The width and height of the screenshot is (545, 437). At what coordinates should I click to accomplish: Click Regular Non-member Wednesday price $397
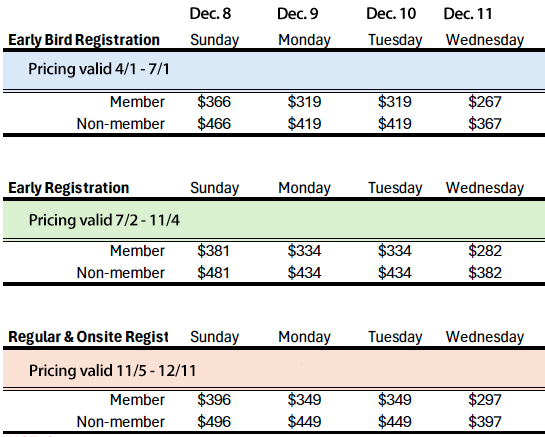[485, 422]
